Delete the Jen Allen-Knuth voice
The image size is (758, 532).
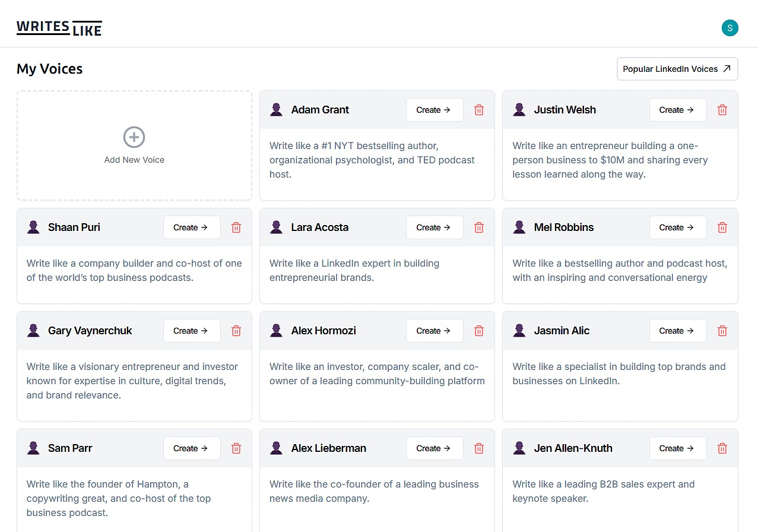click(722, 448)
